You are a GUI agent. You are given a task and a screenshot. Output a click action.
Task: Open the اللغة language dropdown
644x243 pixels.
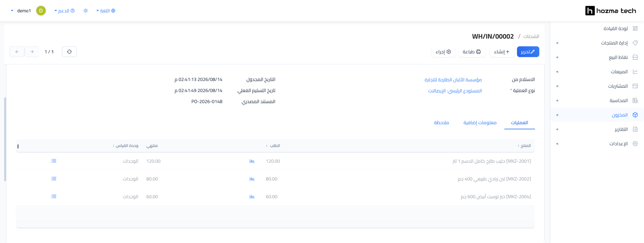tap(106, 11)
